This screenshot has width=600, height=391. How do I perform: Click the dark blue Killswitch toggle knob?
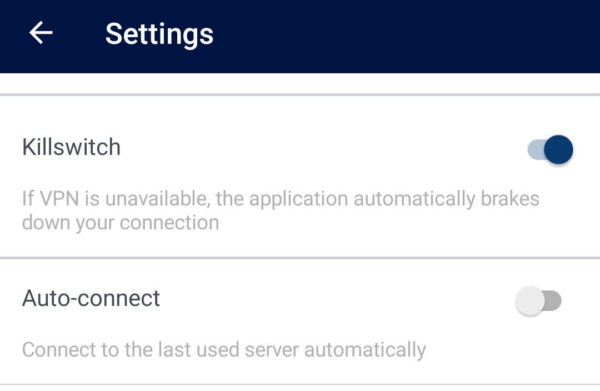(x=559, y=149)
